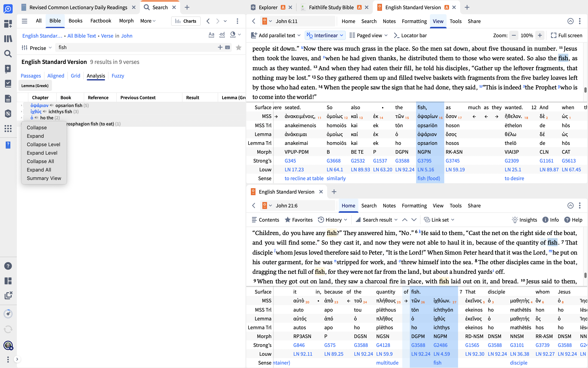Toggle the Locator bar
The height and width of the screenshot is (368, 588).
point(410,35)
